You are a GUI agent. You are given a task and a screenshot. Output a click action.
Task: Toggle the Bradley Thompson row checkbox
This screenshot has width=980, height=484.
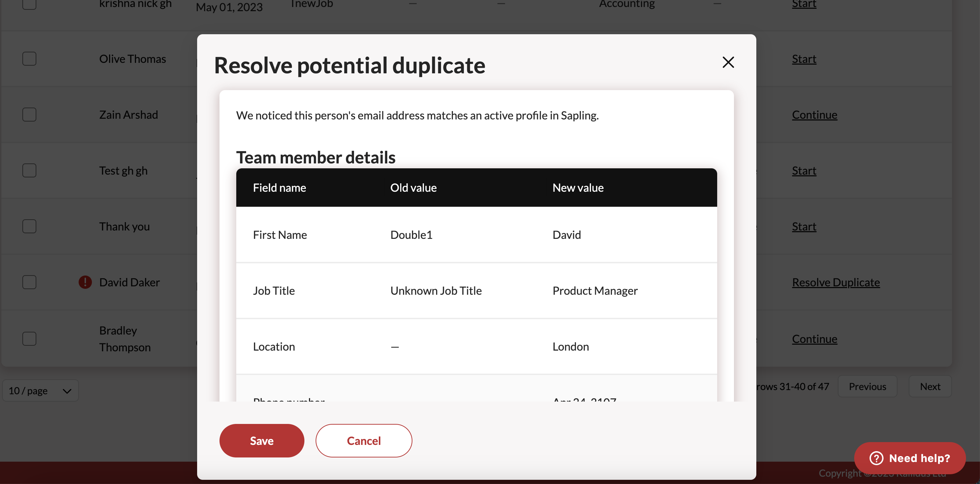coord(29,338)
